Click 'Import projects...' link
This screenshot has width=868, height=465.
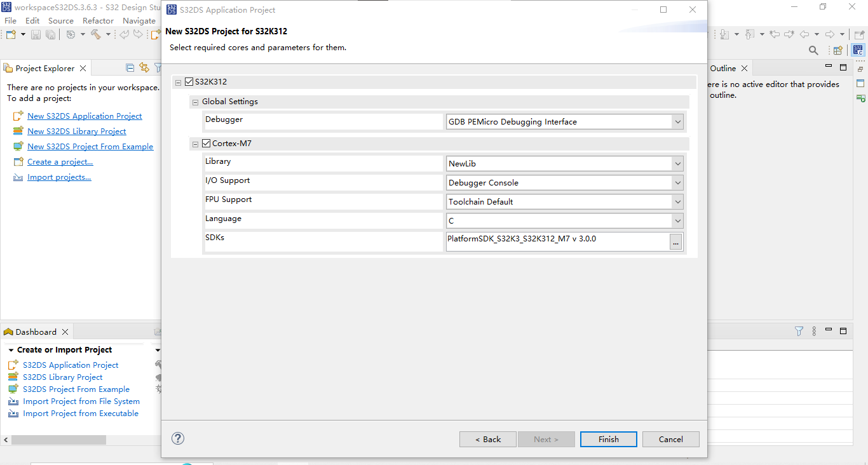click(59, 177)
